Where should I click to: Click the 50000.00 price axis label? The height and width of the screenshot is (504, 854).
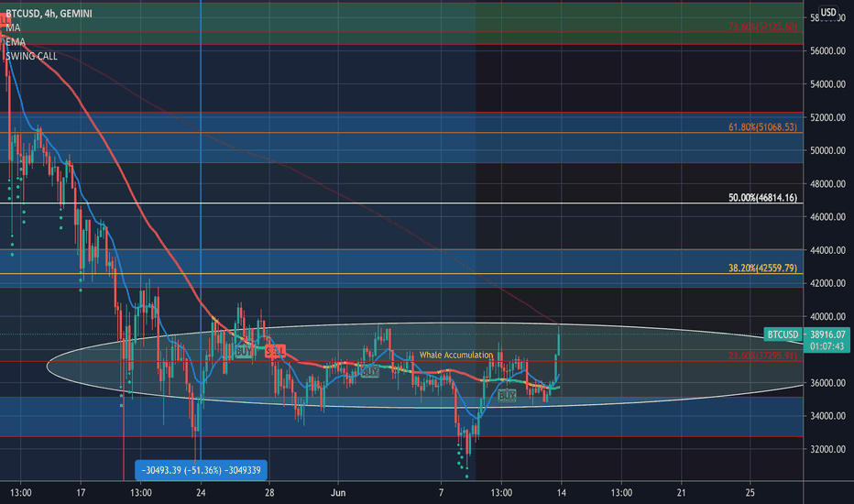pyautogui.click(x=827, y=150)
